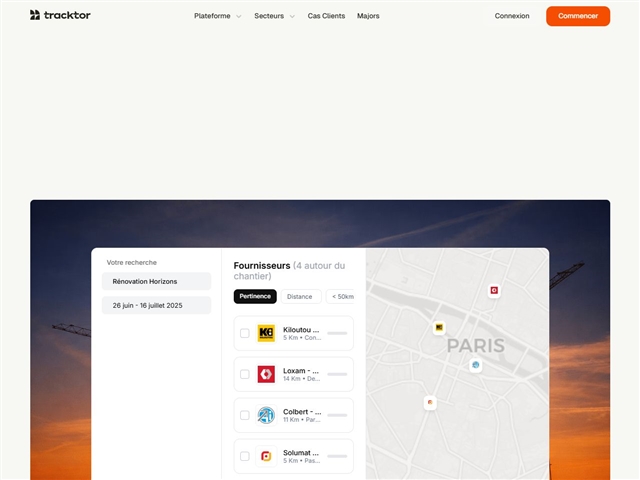
Task: Click the Colbert supplier logo
Action: point(266,415)
